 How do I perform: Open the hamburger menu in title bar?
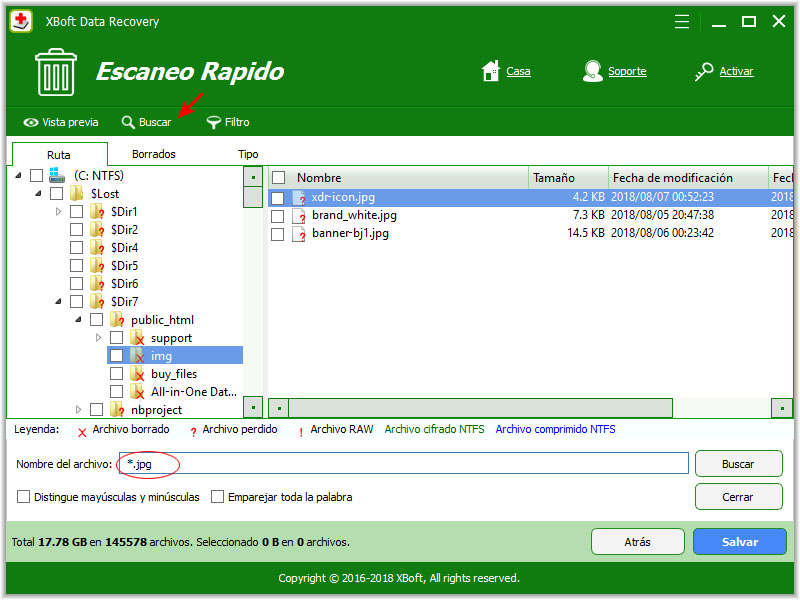(682, 21)
